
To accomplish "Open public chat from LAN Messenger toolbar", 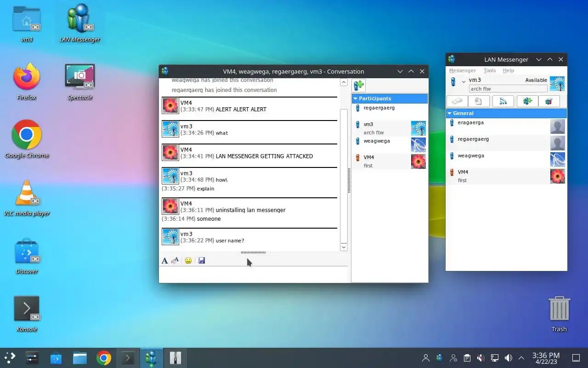I will 549,101.
